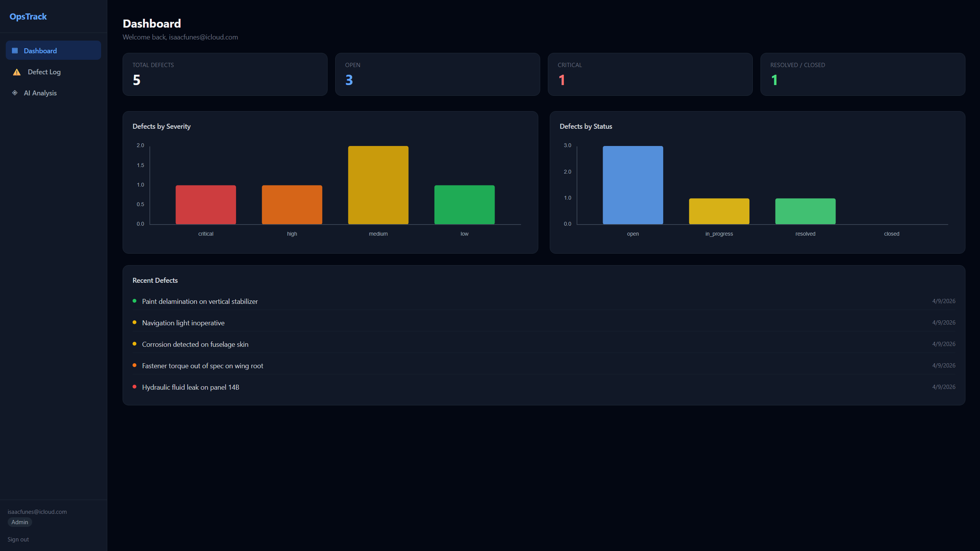Click the green status dot beside paint delamination defect

pyautogui.click(x=134, y=301)
